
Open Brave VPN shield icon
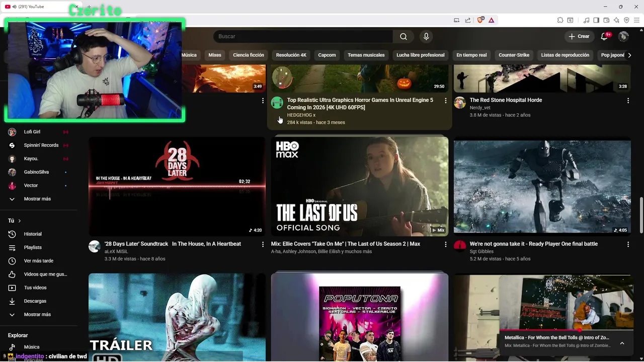pyautogui.click(x=626, y=20)
